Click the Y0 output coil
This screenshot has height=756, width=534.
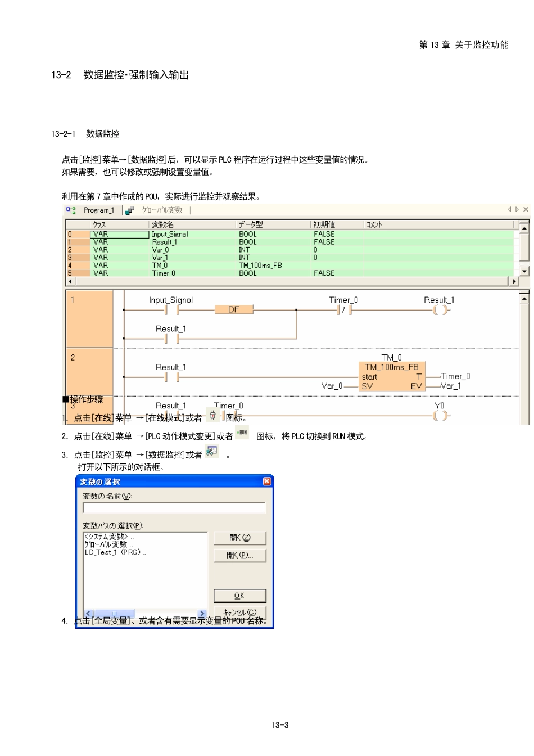coord(441,415)
